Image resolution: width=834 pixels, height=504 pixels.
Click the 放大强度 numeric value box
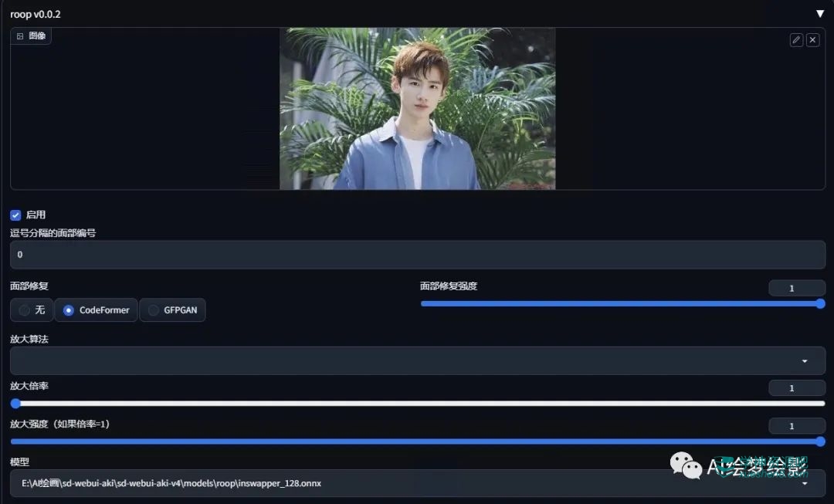point(797,426)
